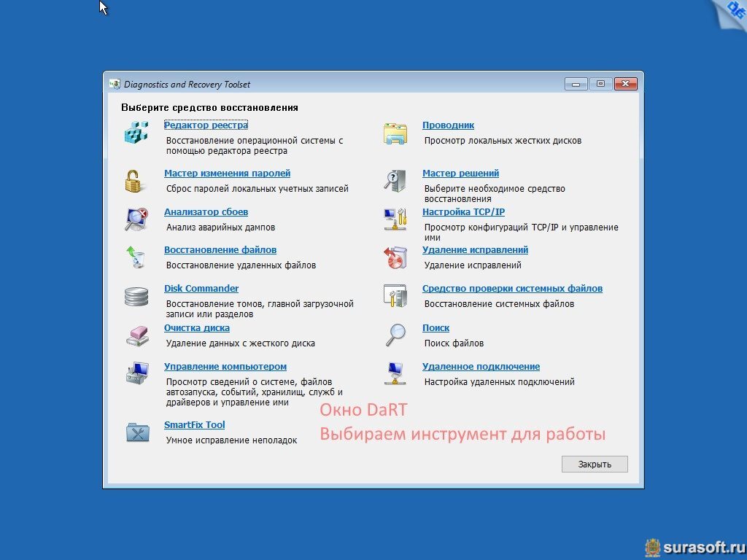The width and height of the screenshot is (747, 560).
Task: Launch Анализатор сбоев link
Action: (x=206, y=212)
